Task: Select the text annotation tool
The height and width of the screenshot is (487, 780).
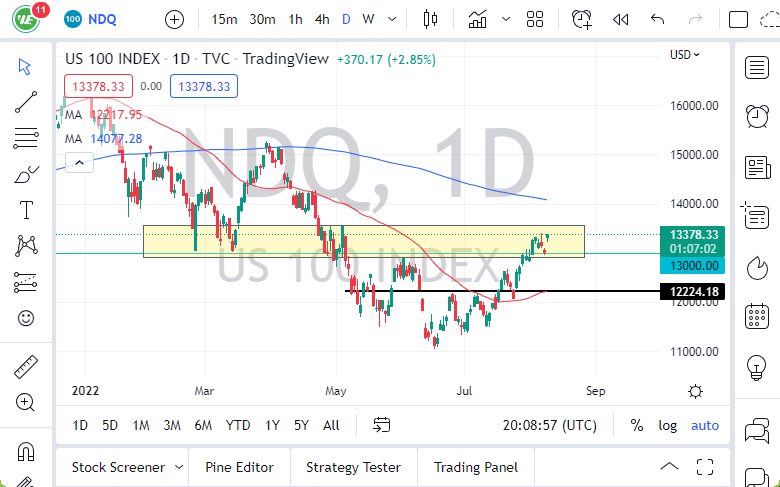Action: click(x=26, y=210)
